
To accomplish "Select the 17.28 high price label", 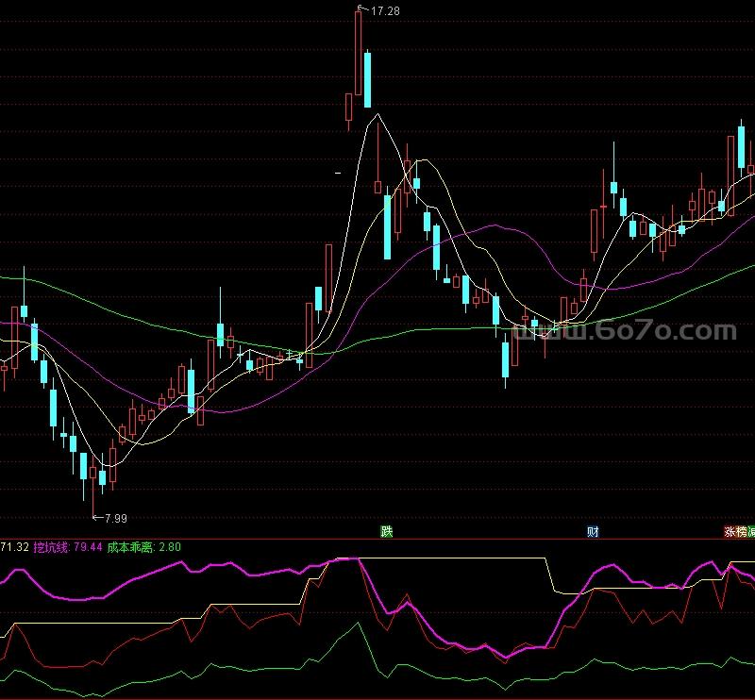I will click(x=385, y=11).
